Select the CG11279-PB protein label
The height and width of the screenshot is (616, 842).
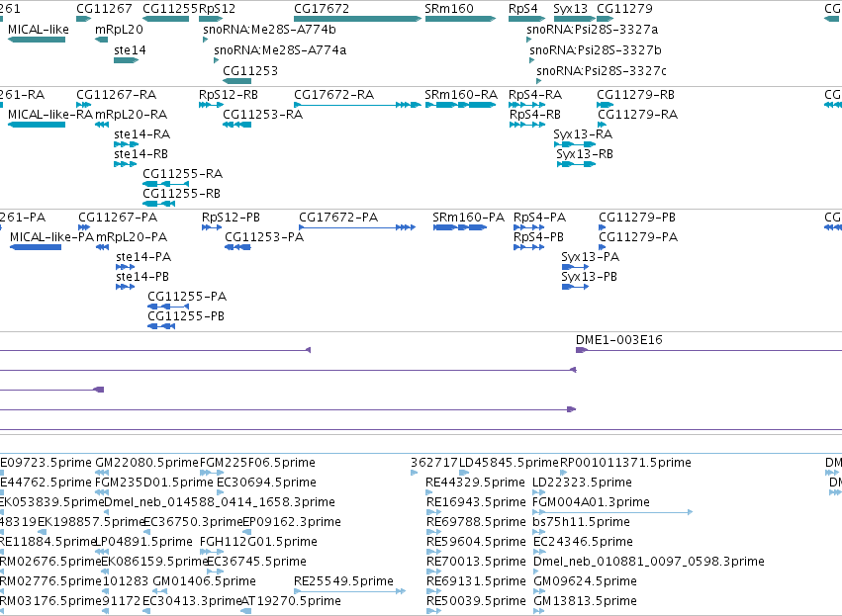coord(637,218)
